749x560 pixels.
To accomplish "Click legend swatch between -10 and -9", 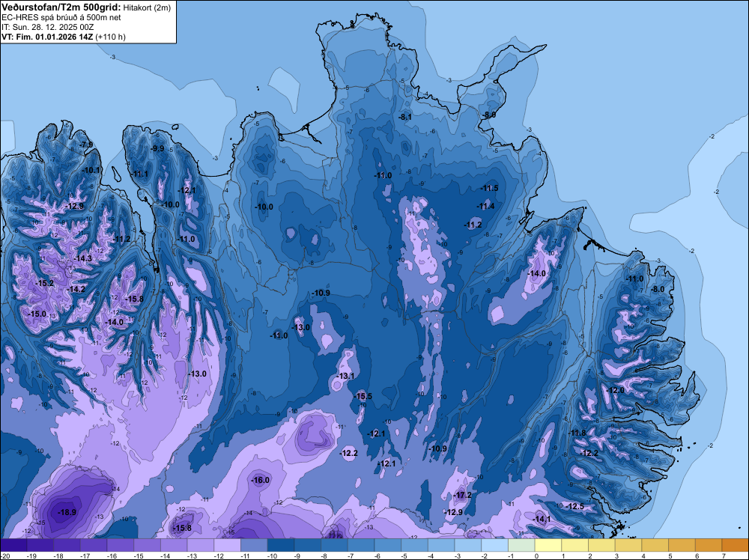I will 281,545.
